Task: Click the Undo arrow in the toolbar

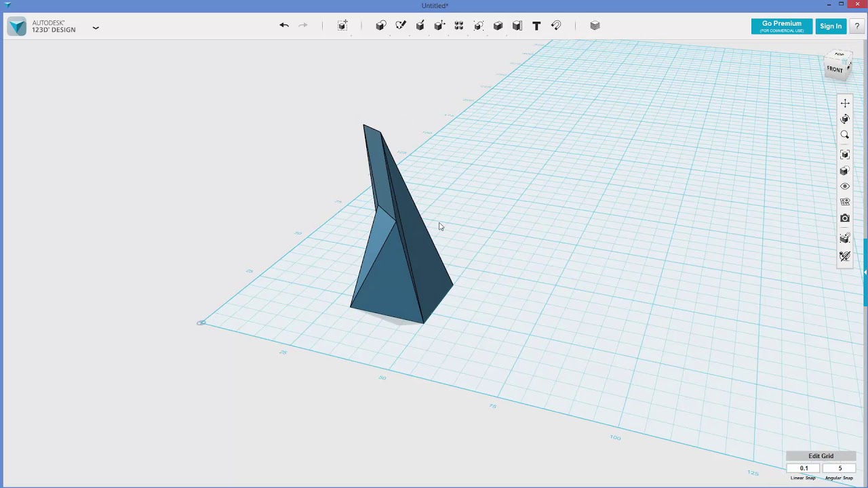Action: (284, 26)
